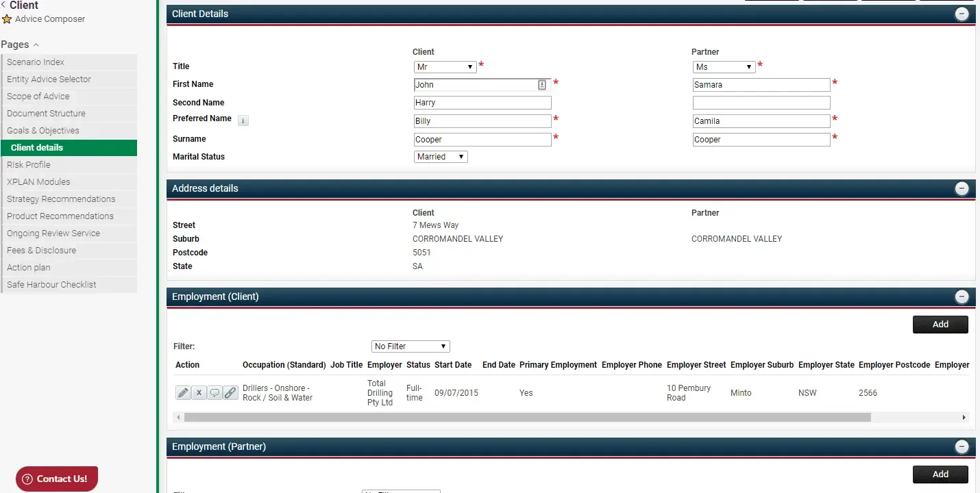Viewport: 980px width, 493px height.
Task: Collapse the Employment (Partner) panel
Action: point(962,446)
